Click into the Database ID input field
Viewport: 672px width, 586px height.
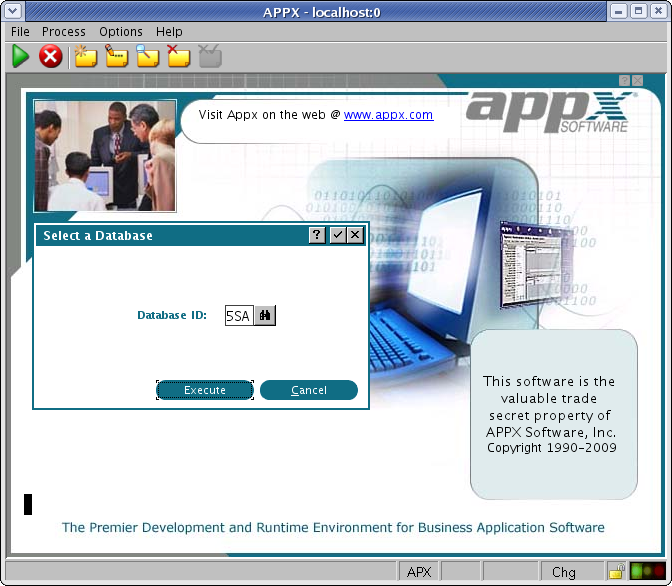point(238,316)
